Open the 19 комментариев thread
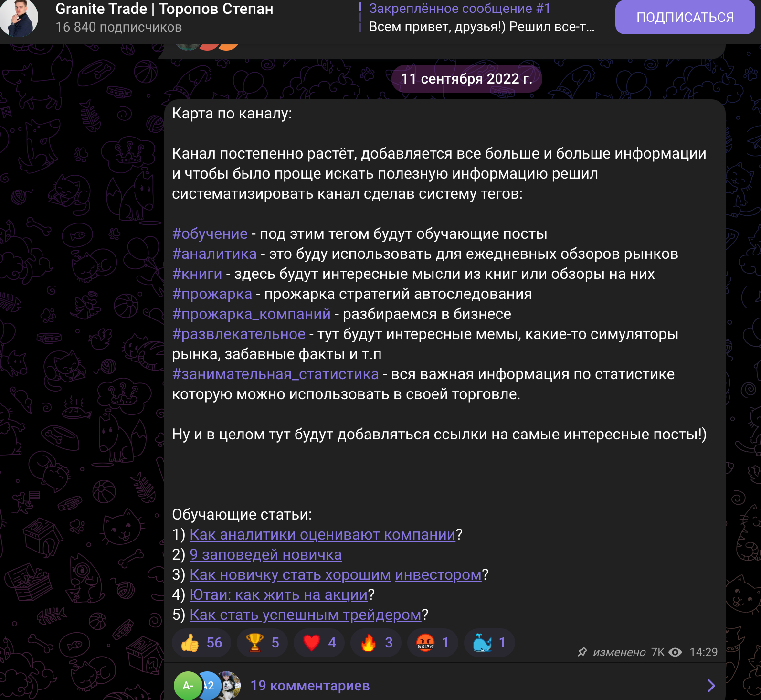Viewport: 761px width, 700px height. click(310, 686)
